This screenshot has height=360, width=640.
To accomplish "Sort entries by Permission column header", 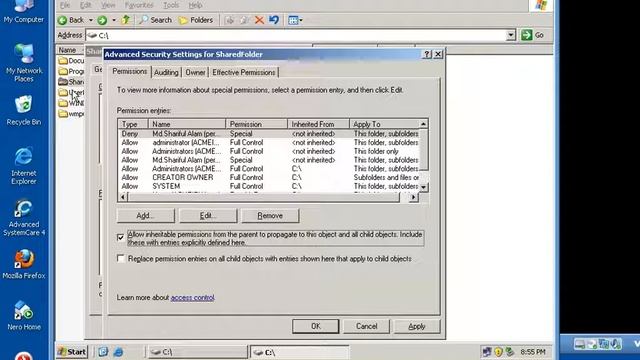I will (x=256, y=124).
